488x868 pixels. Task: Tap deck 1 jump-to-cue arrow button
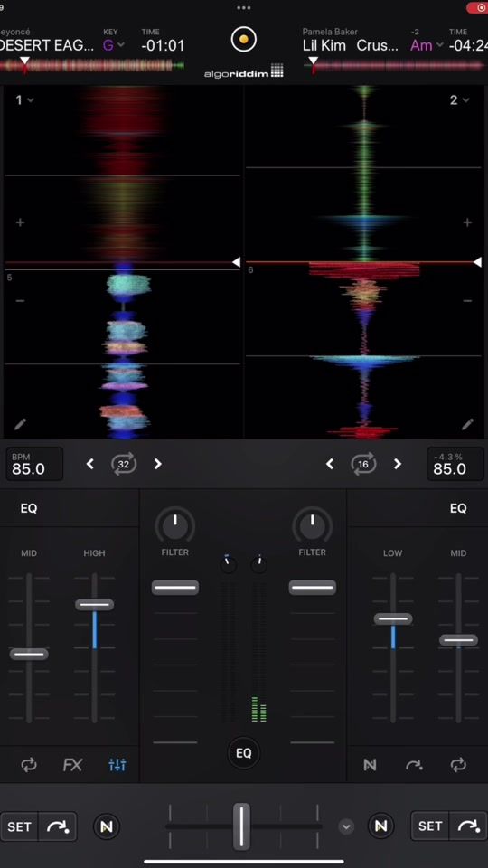pos(58,826)
